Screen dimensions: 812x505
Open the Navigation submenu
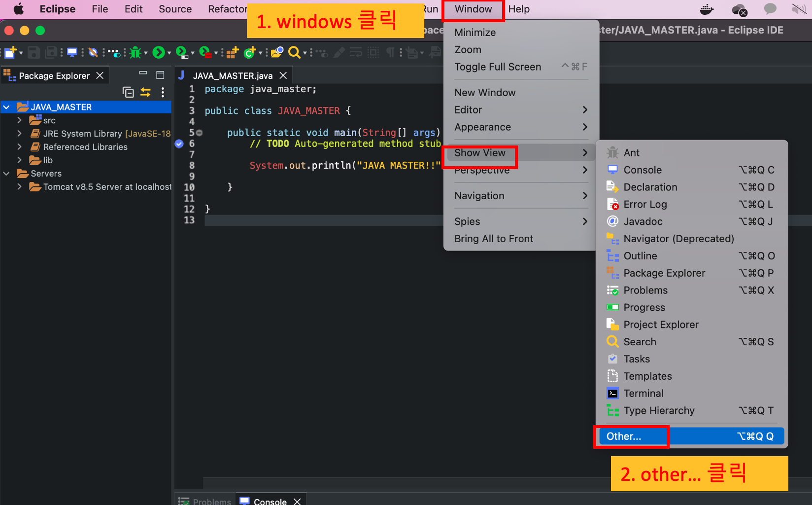tap(521, 196)
